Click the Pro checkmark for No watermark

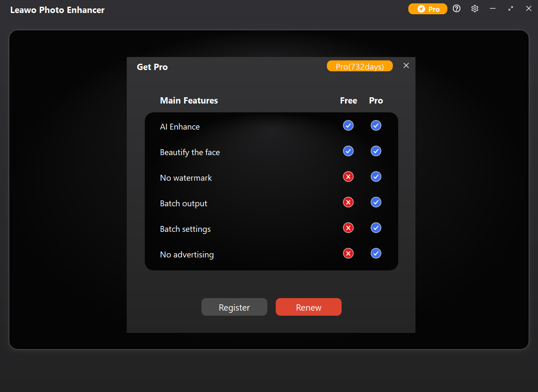click(x=376, y=177)
